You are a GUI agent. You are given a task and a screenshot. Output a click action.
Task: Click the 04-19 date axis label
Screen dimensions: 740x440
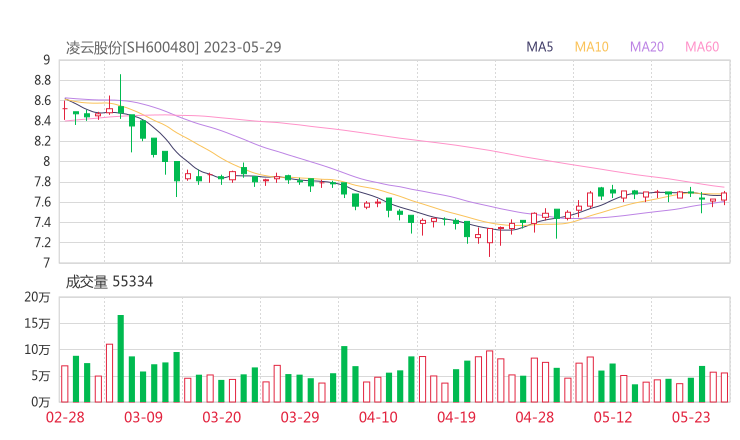(456, 417)
